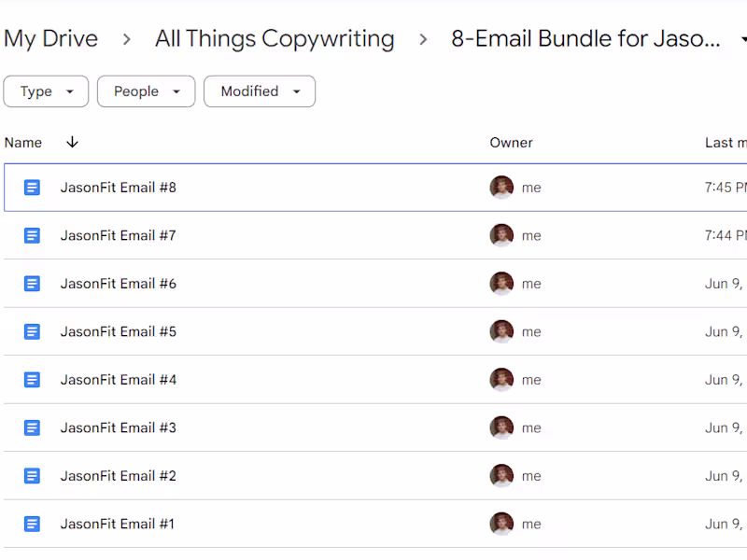Reverse sort order with the Name arrow
This screenshot has height=560, width=747.
(x=72, y=143)
